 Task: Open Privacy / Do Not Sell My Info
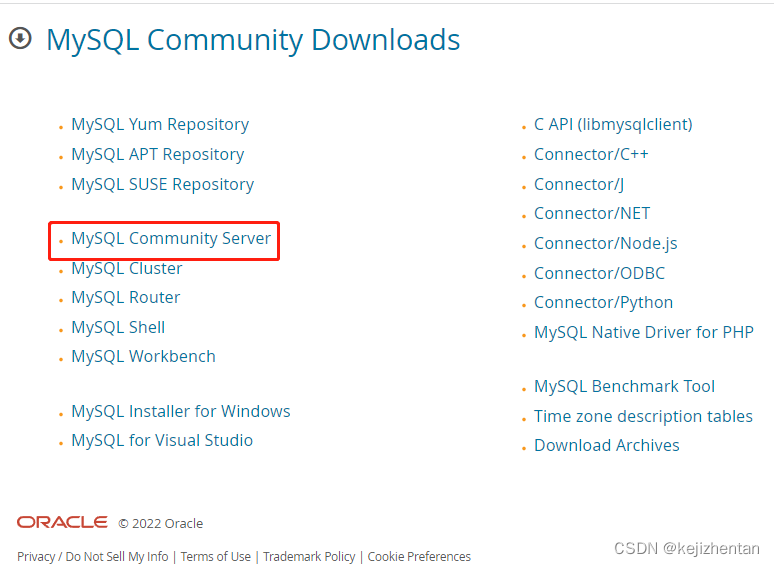pos(92,557)
